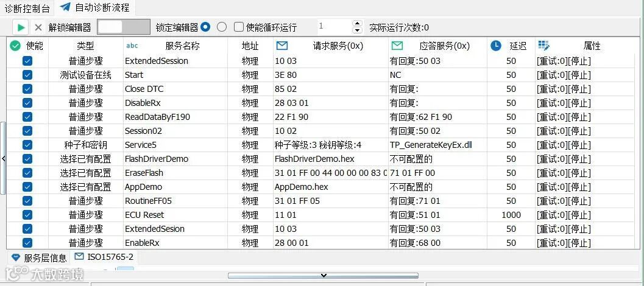Uncheck the FlashDriverDemo row checkbox
The image size is (644, 286).
point(27,159)
